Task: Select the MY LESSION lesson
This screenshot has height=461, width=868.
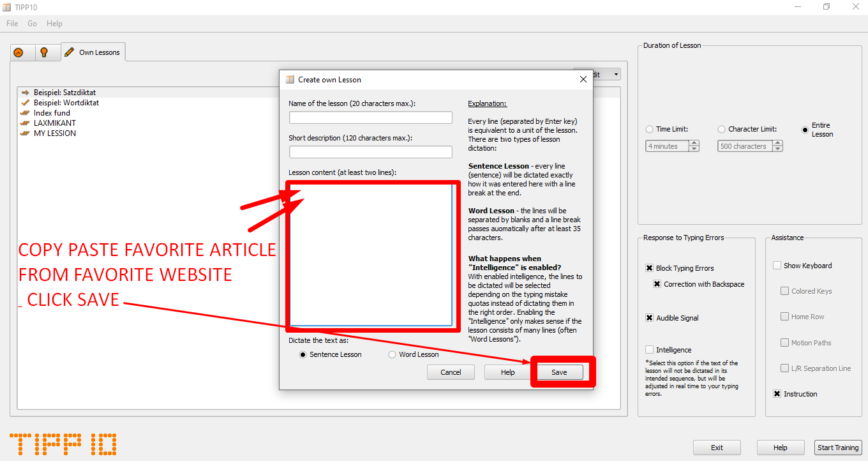Action: point(55,133)
